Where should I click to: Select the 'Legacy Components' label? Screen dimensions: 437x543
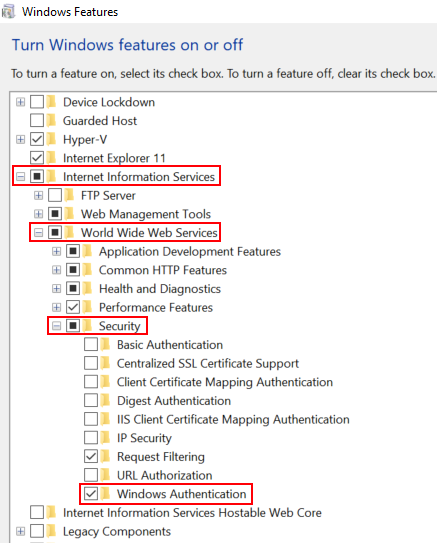pos(117,532)
